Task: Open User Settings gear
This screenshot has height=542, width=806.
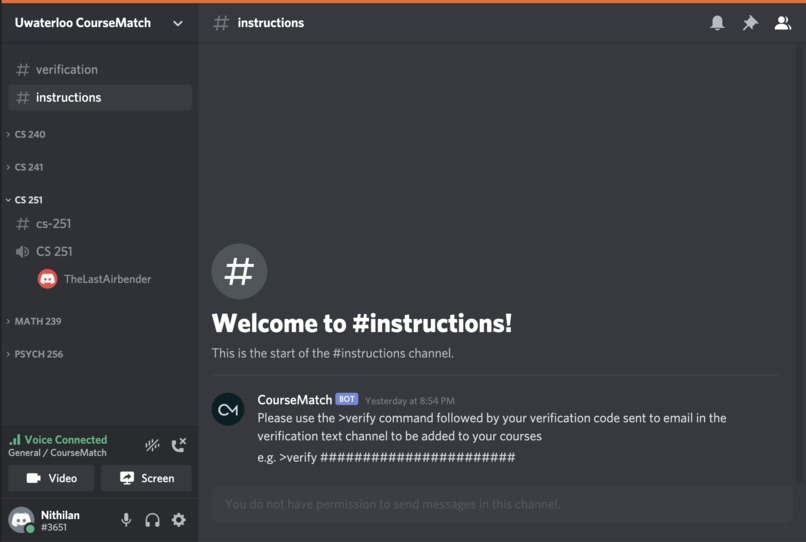Action: (178, 520)
